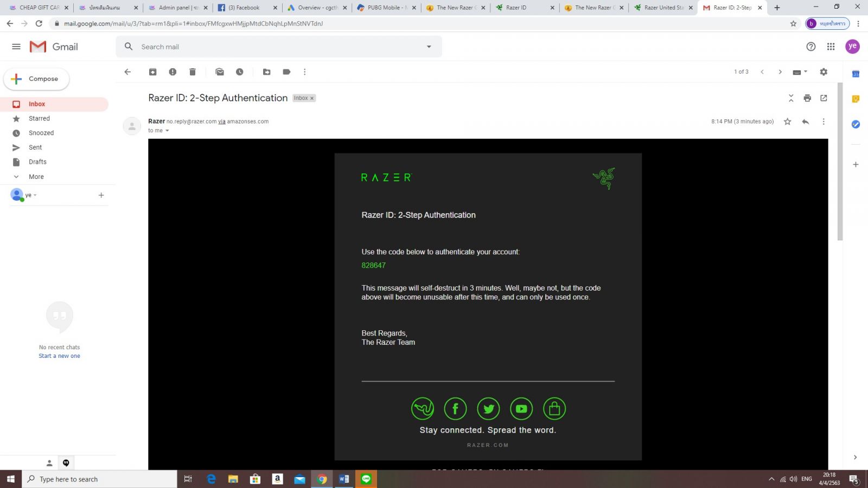Viewport: 868px width, 488px height.
Task: Open the Labels icon in toolbar
Action: [x=286, y=72]
